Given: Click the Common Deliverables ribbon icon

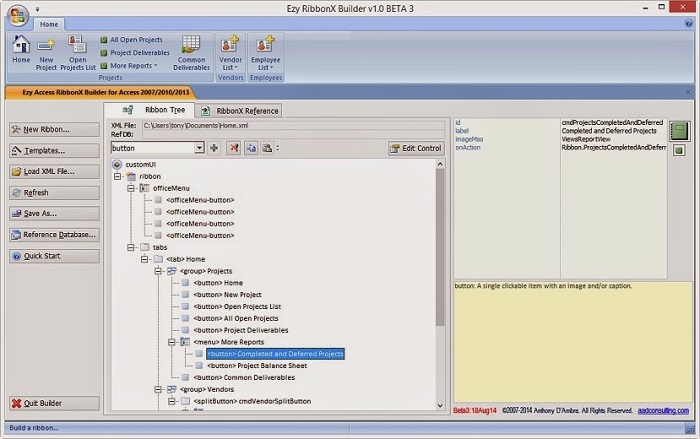Looking at the screenshot, I should [192, 53].
